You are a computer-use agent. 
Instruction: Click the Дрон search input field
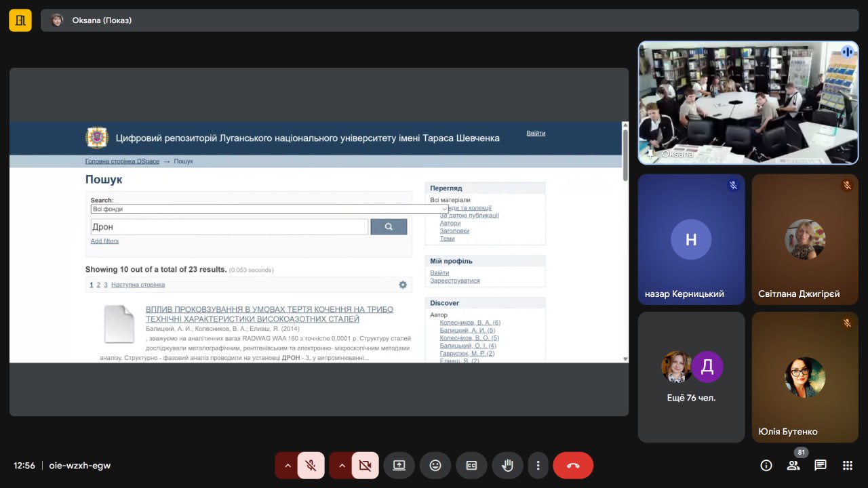[229, 227]
